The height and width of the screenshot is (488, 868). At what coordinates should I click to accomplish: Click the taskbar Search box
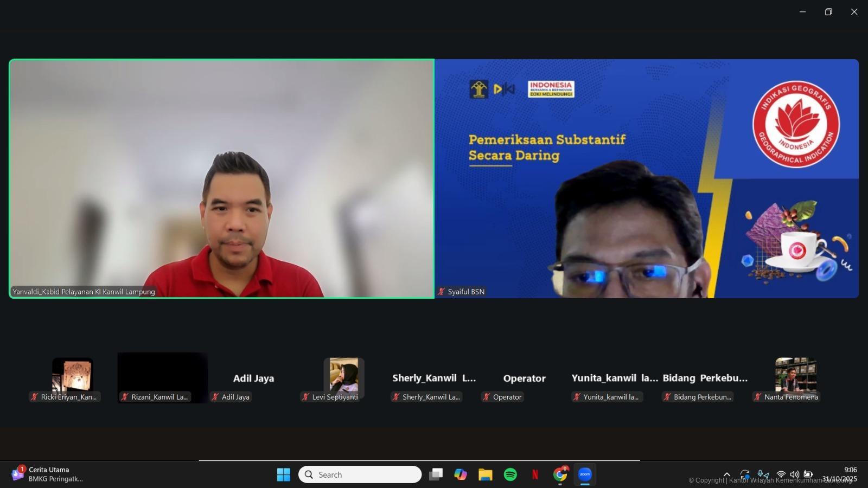tap(360, 474)
